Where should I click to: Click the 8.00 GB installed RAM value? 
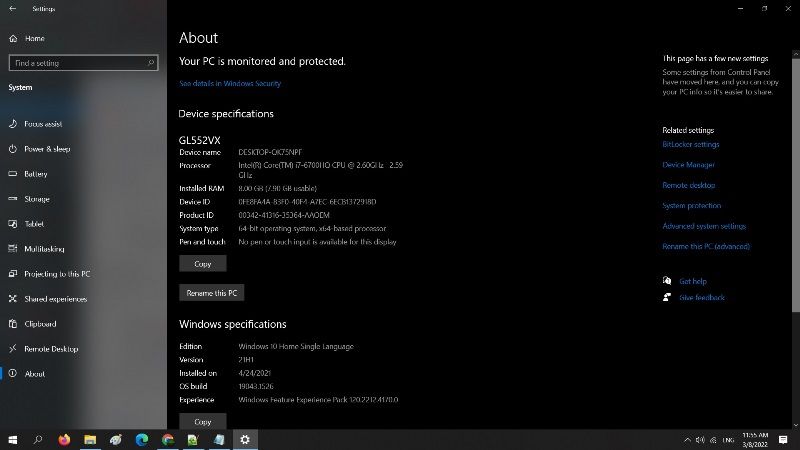(x=278, y=188)
